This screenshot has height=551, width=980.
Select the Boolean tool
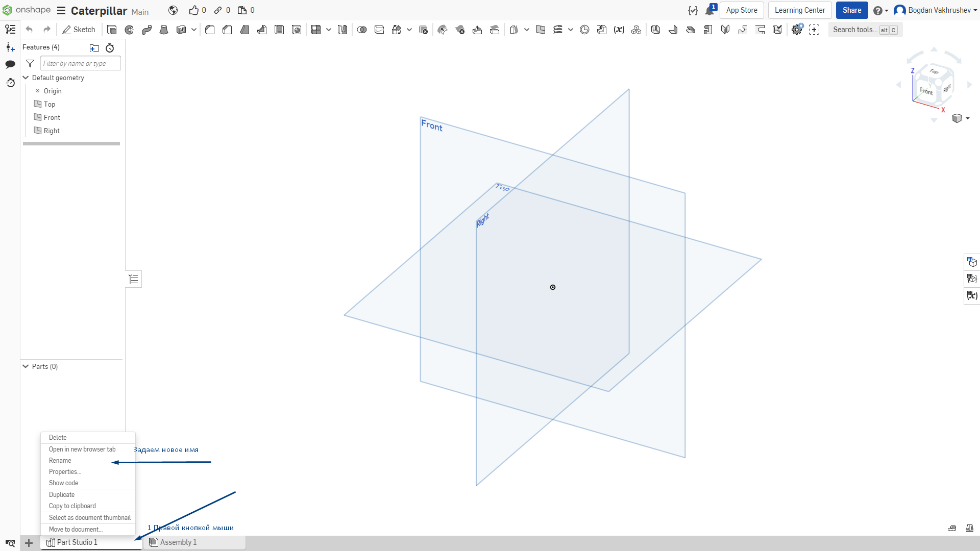pyautogui.click(x=362, y=30)
